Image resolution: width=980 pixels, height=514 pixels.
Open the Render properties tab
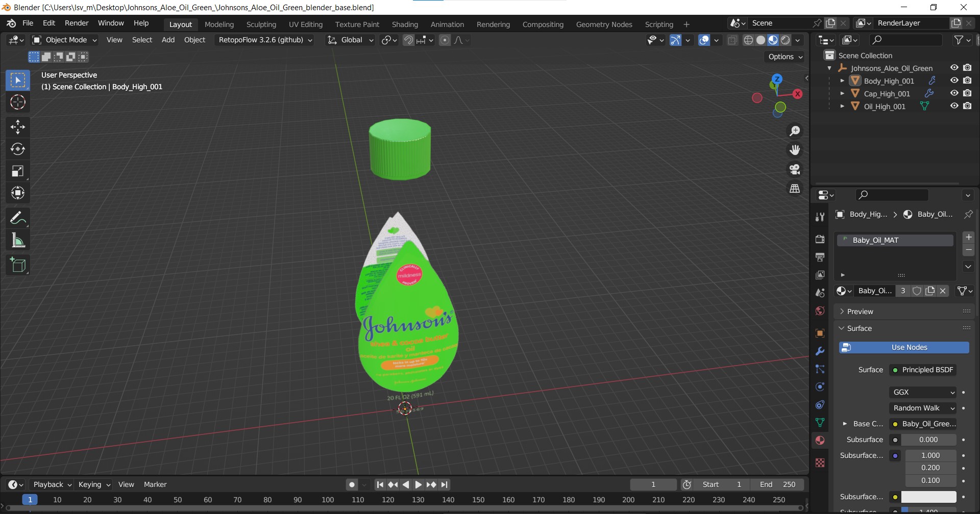pyautogui.click(x=820, y=239)
